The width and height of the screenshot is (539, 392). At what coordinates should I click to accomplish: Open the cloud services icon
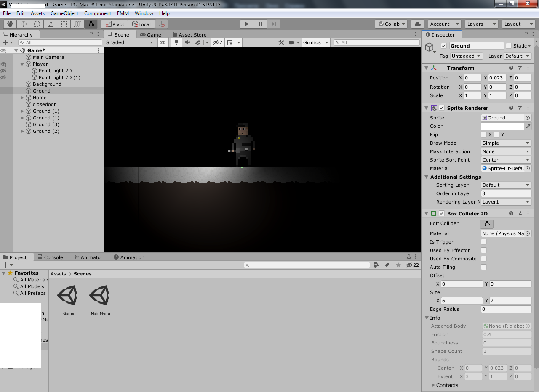(417, 24)
